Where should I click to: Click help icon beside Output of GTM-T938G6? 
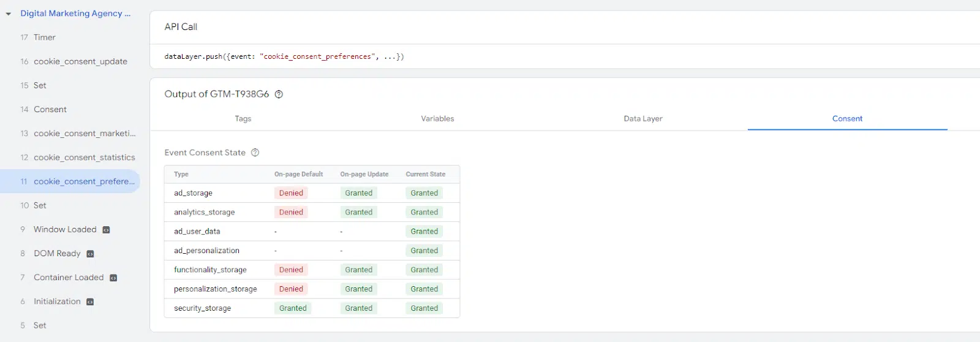tap(279, 94)
